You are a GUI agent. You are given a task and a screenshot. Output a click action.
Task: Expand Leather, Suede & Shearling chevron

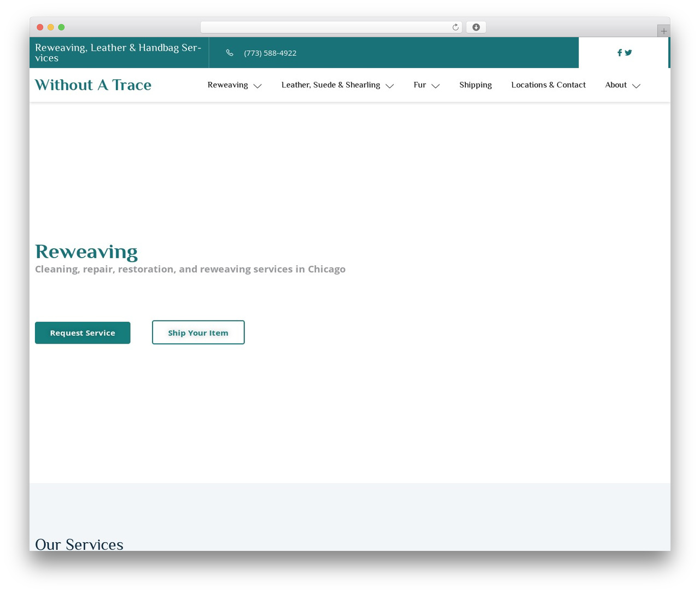[389, 86]
